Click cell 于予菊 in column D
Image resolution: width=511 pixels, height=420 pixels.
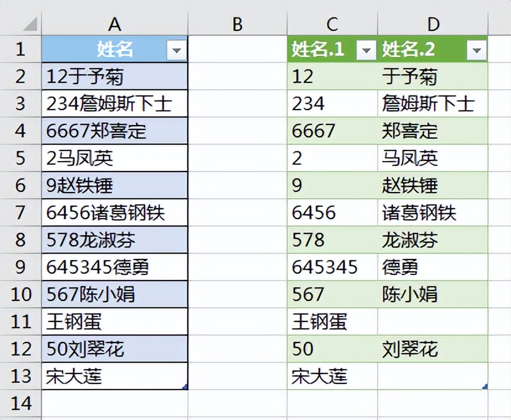[433, 76]
